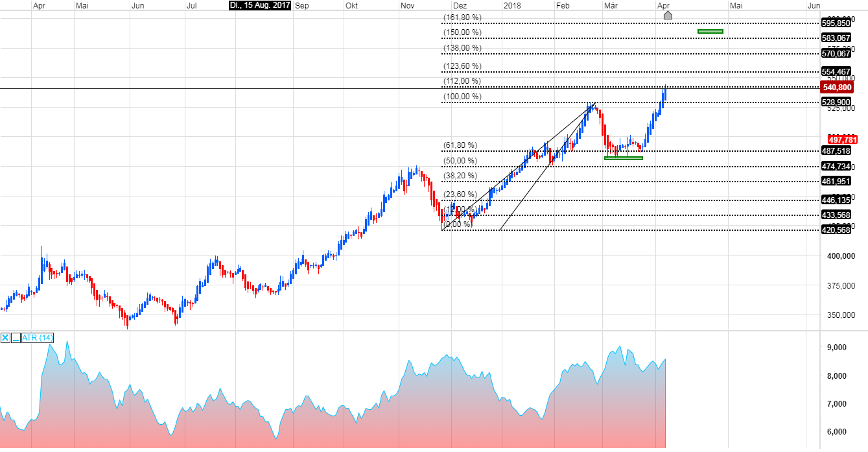Click the 2018 label on the time axis
This screenshot has width=868, height=452.
pos(511,5)
